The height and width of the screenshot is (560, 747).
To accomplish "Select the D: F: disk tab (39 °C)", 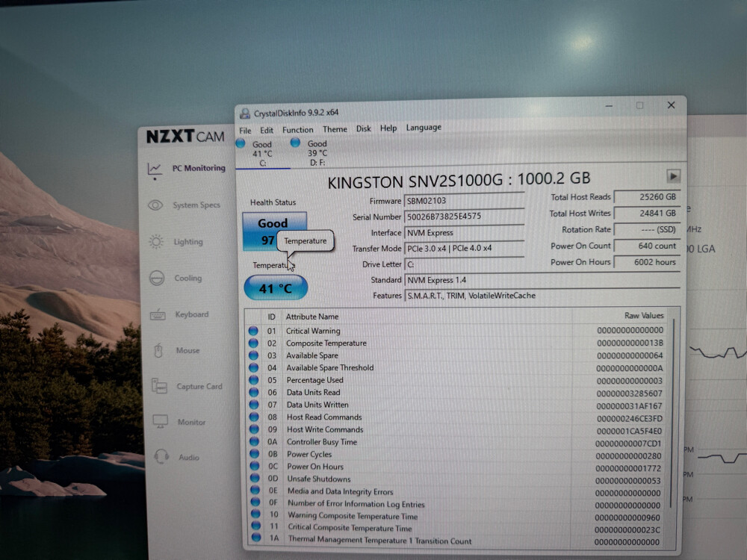I will click(x=317, y=153).
